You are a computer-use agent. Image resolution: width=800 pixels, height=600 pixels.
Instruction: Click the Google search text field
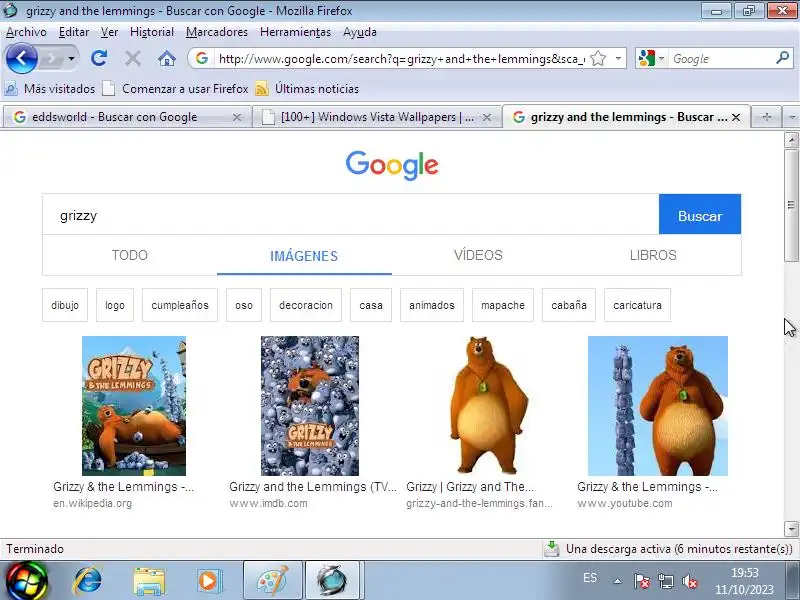click(351, 215)
